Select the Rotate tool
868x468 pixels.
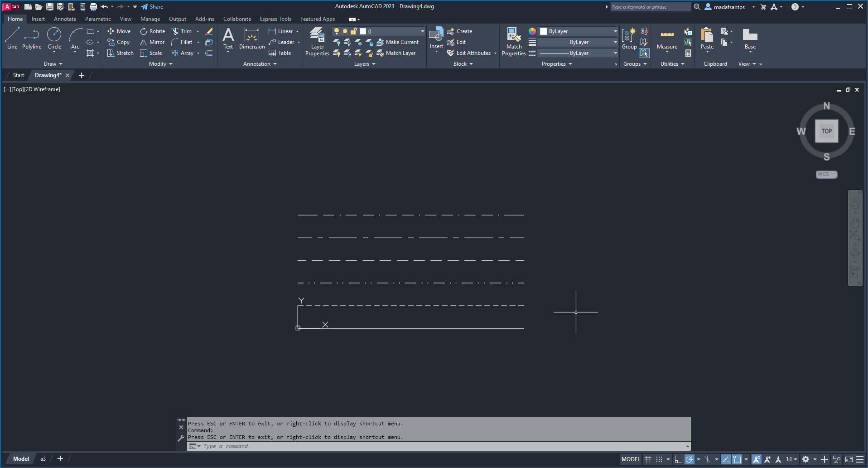pyautogui.click(x=153, y=31)
